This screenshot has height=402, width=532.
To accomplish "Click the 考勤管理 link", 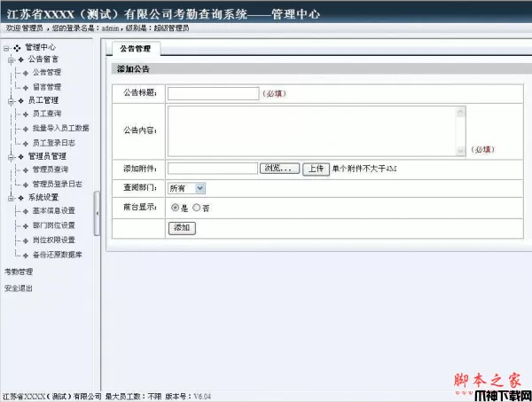I will [x=19, y=272].
